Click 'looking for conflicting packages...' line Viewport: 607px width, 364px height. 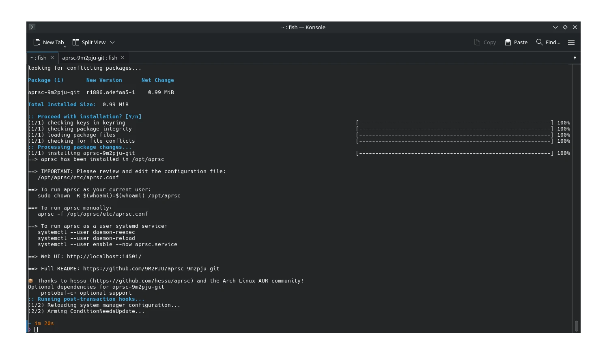click(x=85, y=68)
